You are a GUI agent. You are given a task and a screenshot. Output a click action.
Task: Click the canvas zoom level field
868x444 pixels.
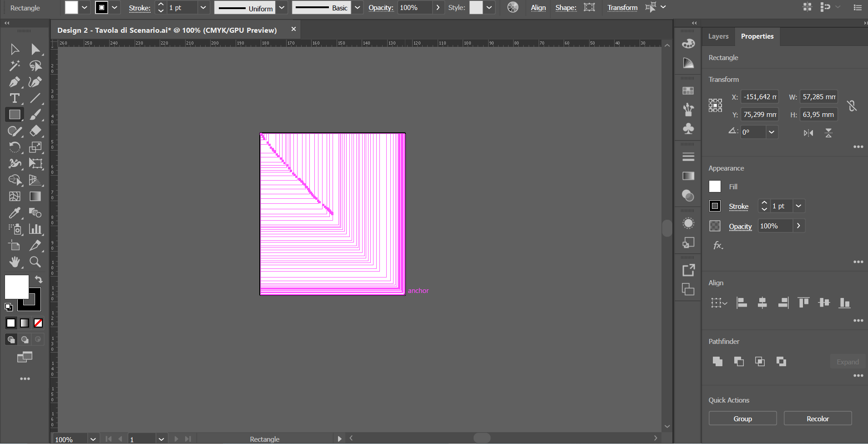69,439
